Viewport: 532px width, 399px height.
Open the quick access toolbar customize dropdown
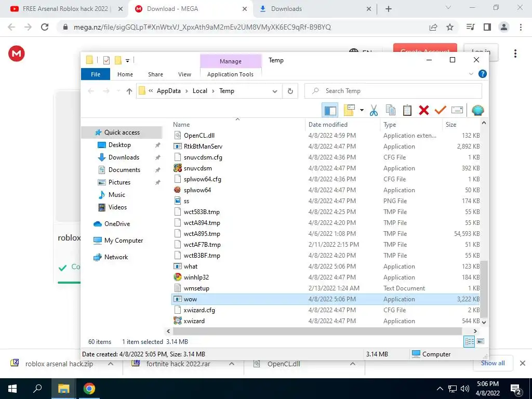[x=128, y=61]
